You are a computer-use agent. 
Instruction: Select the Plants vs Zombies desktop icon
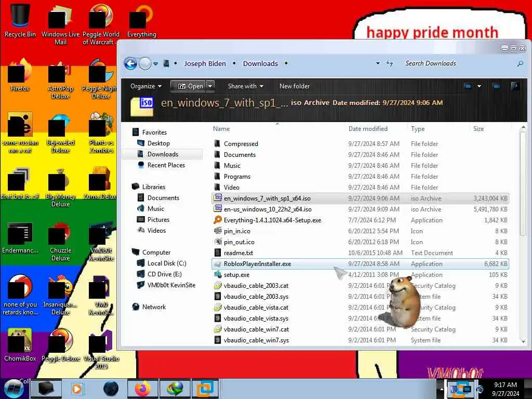(101, 133)
